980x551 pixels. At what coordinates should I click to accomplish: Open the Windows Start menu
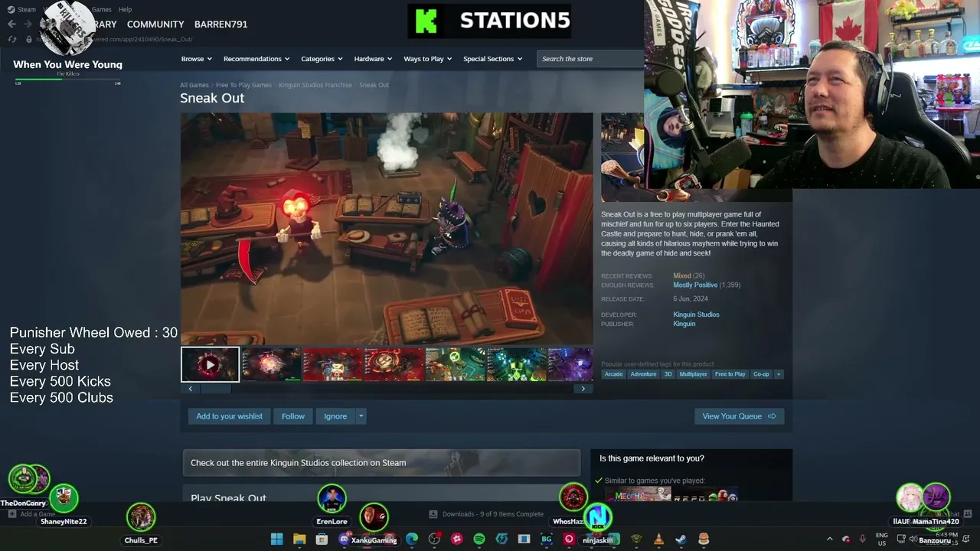277,540
